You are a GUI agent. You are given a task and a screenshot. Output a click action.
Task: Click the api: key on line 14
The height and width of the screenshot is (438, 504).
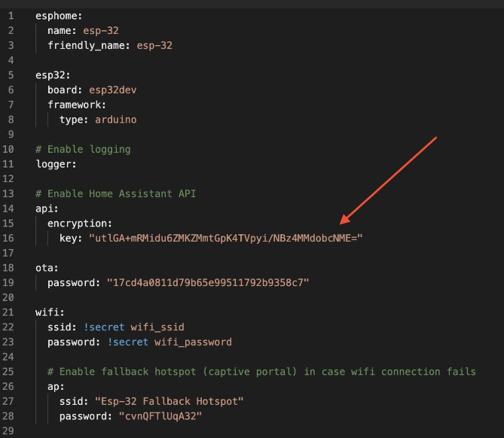pos(47,208)
